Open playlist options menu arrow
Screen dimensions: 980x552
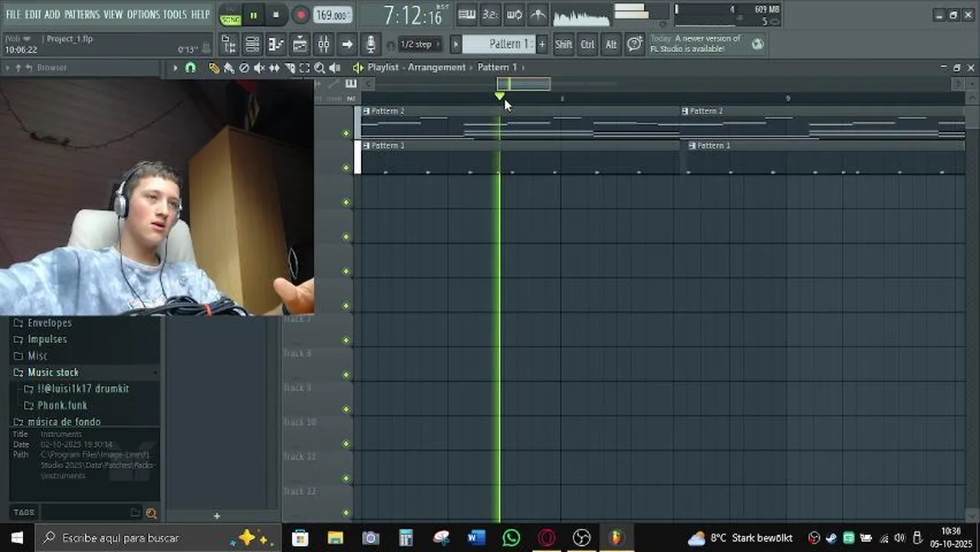click(x=175, y=67)
